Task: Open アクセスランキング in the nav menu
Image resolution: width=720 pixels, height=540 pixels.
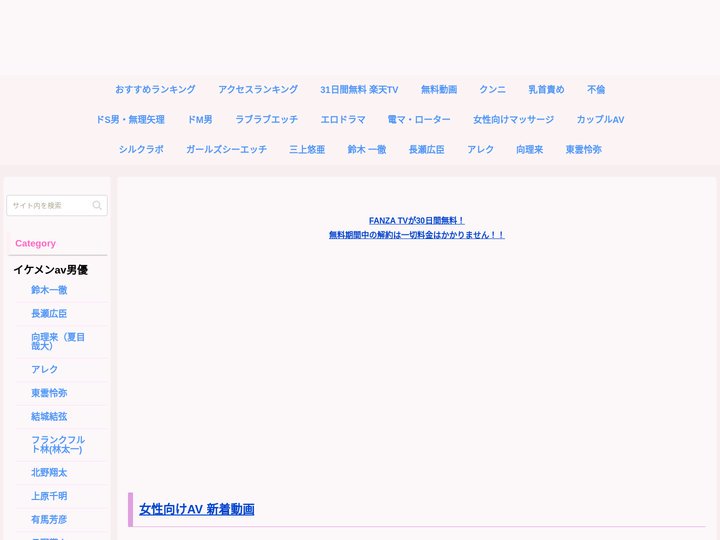Action: click(258, 90)
